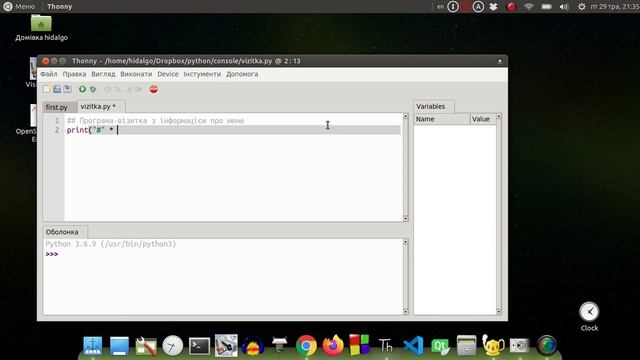
Task: Click the date and time in panel
Action: coord(614,7)
